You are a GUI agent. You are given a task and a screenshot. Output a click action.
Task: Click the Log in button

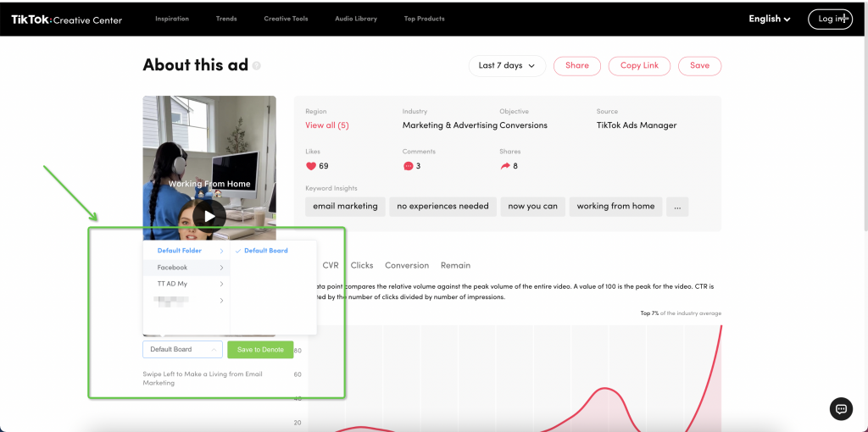[x=830, y=19]
